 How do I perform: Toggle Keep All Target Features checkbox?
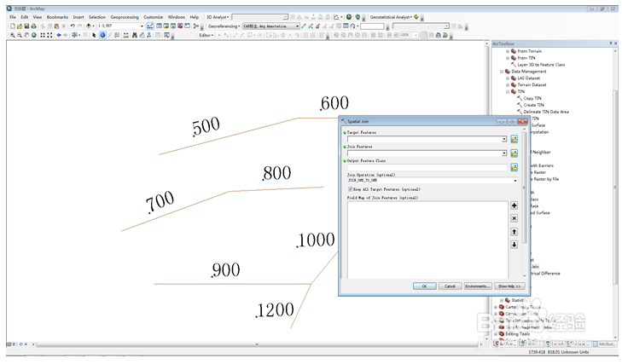point(351,189)
